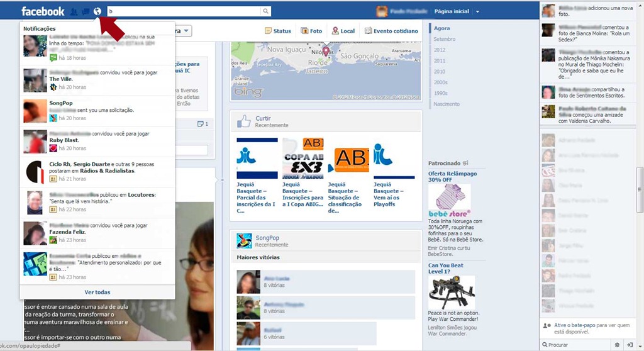Screen dimensions: 644x351
Task: Open Fazenda Feliz invitation notification
Action: [x=97, y=233]
